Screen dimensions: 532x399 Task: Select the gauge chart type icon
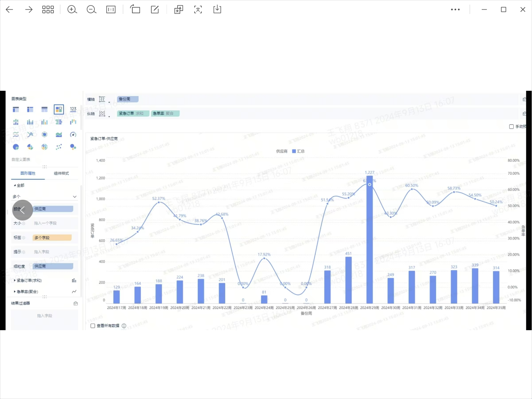(x=73, y=135)
